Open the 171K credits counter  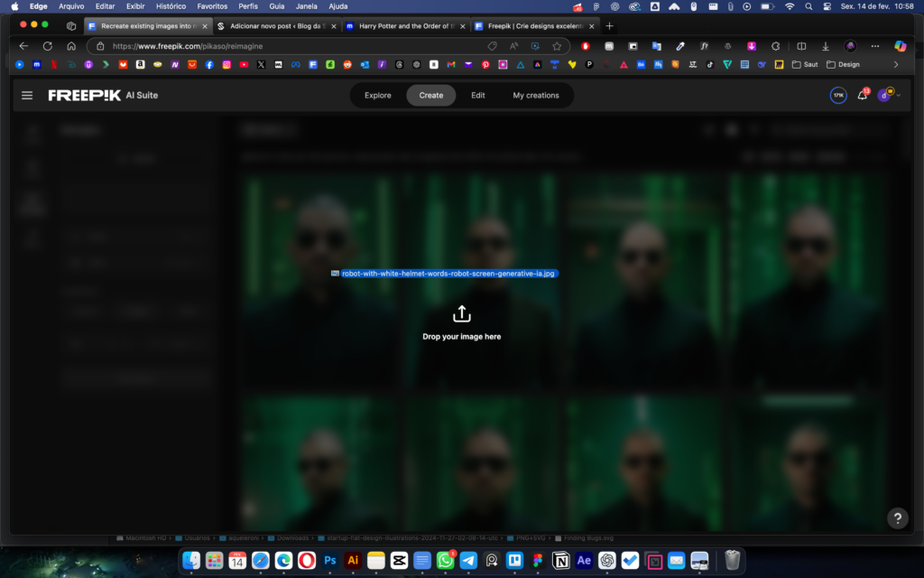point(838,95)
